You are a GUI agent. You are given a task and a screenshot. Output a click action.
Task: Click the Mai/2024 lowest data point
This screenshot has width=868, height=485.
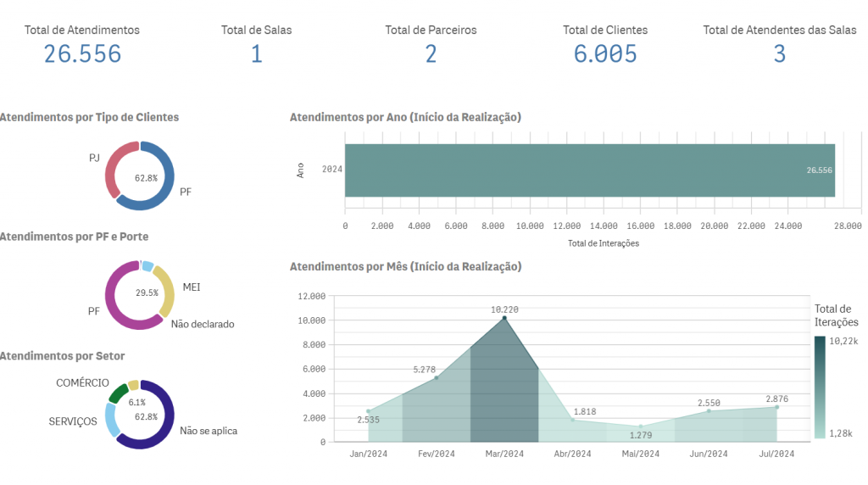pyautogui.click(x=641, y=426)
